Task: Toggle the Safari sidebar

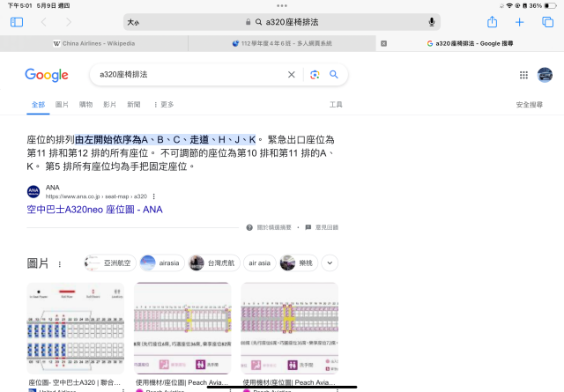Action: coord(17,22)
